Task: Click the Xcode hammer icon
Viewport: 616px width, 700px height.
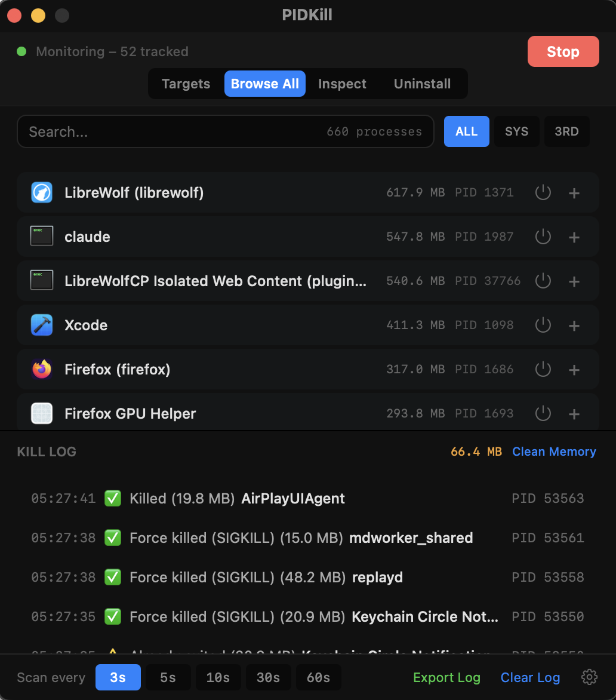Action: coord(41,325)
